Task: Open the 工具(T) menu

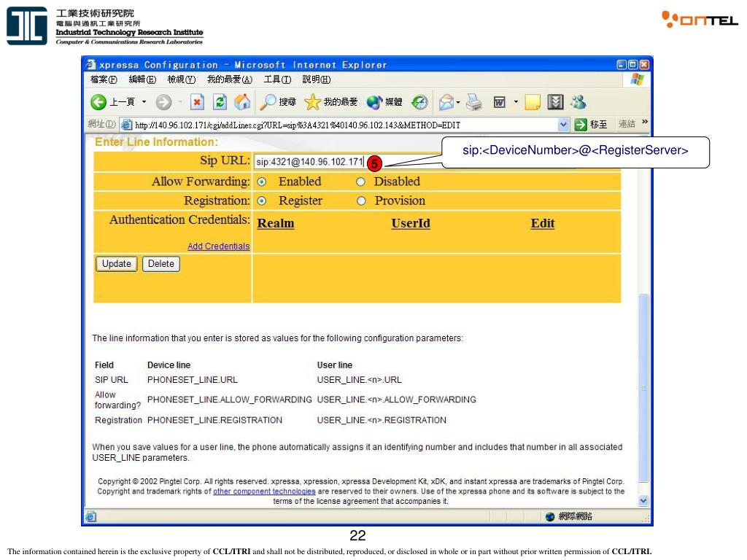Action: [x=277, y=79]
